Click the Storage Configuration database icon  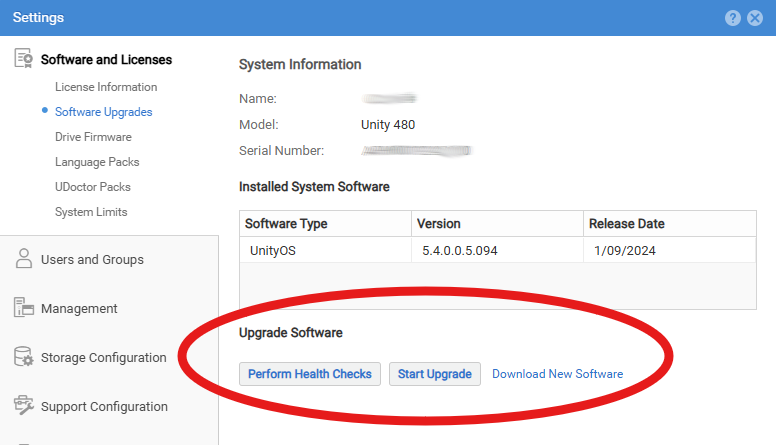tap(23, 356)
